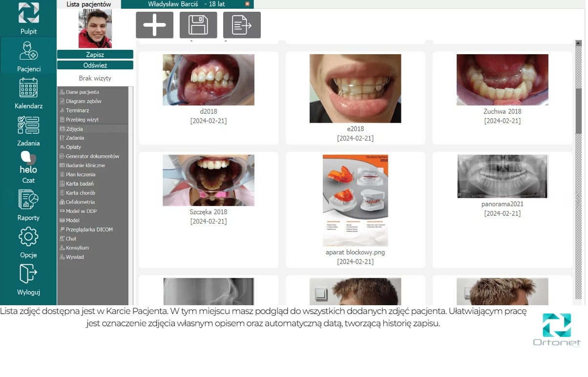Screen dimensions: 588x377
Task: Click the plus icon to add a photo
Action: pyautogui.click(x=154, y=25)
